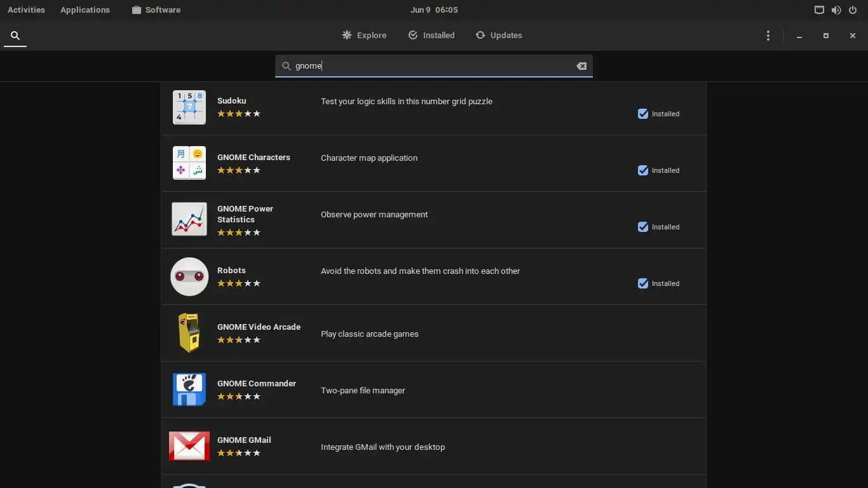Click the Robots app icon
The width and height of the screenshot is (868, 488).
tap(189, 276)
